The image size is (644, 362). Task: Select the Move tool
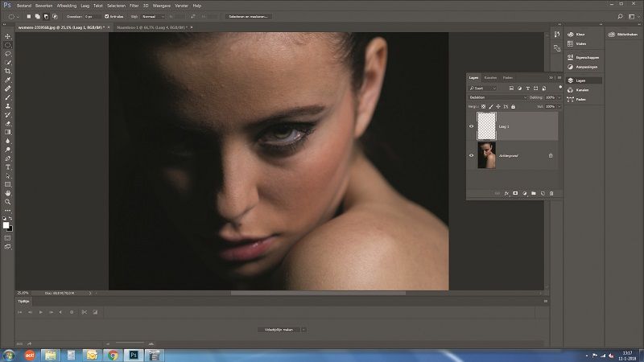click(8, 36)
